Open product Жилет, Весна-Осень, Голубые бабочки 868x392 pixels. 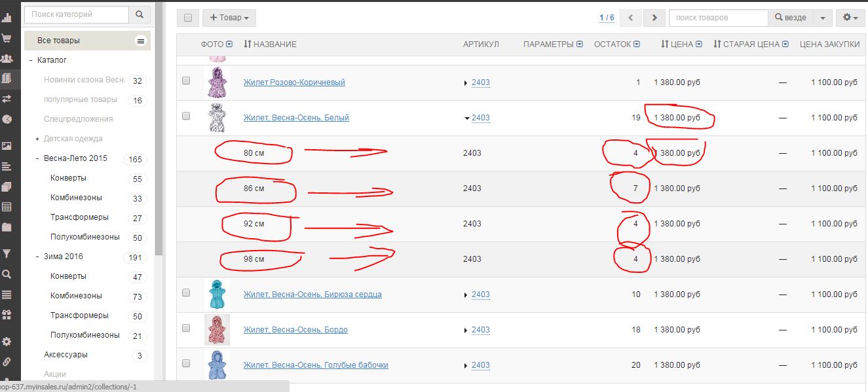pyautogui.click(x=315, y=365)
